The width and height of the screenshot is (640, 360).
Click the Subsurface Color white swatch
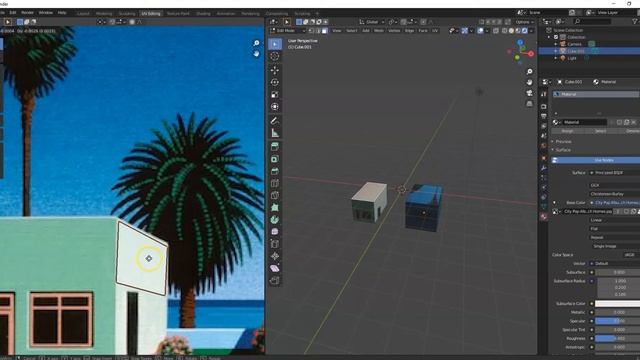pyautogui.click(x=617, y=304)
